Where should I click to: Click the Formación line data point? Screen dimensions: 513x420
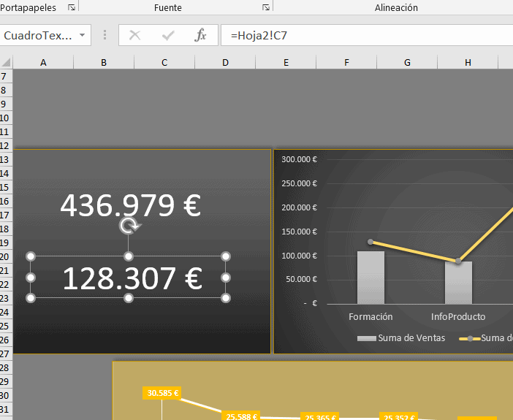[370, 242]
